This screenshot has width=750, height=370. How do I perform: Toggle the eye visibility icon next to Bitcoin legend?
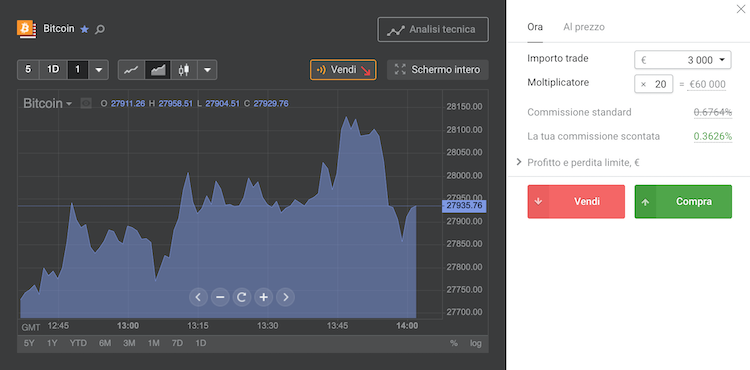click(x=86, y=103)
